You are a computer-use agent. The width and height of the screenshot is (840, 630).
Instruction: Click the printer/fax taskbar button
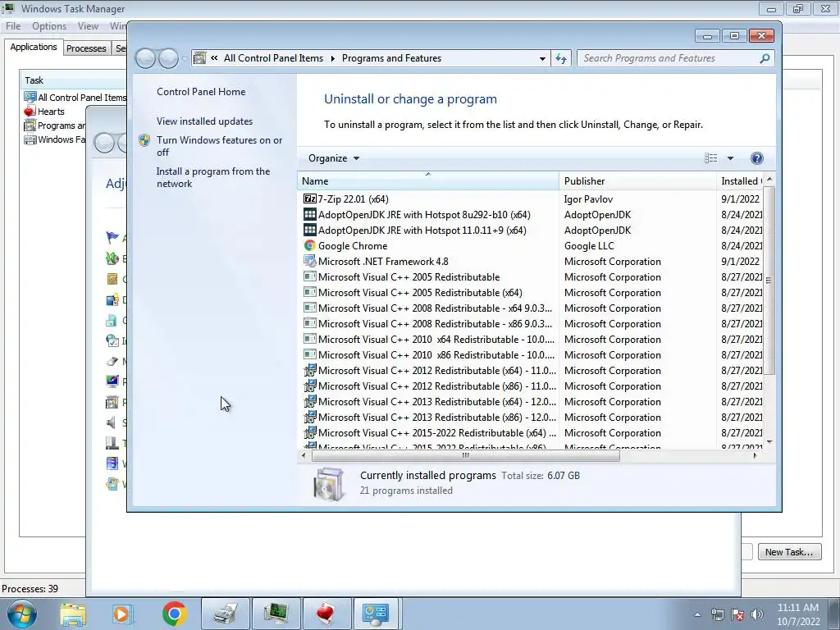click(226, 614)
